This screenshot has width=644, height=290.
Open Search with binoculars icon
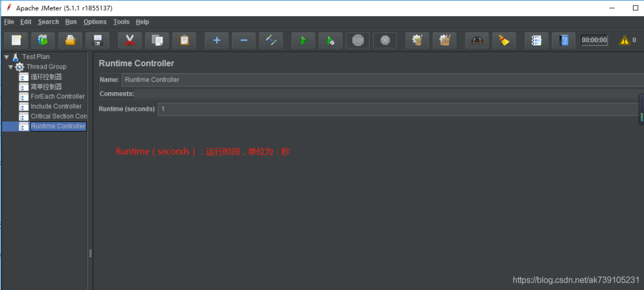[477, 40]
